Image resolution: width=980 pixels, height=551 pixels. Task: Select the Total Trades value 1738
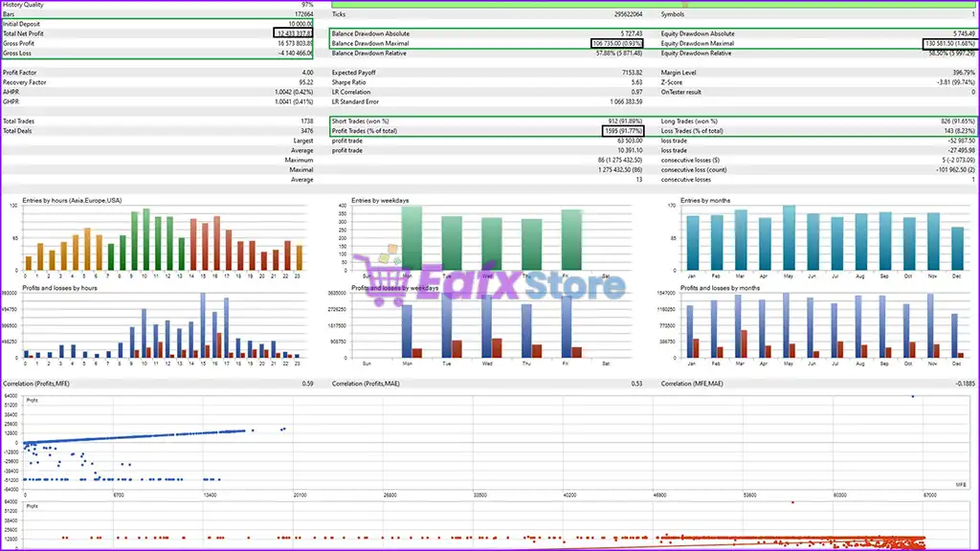(x=307, y=121)
